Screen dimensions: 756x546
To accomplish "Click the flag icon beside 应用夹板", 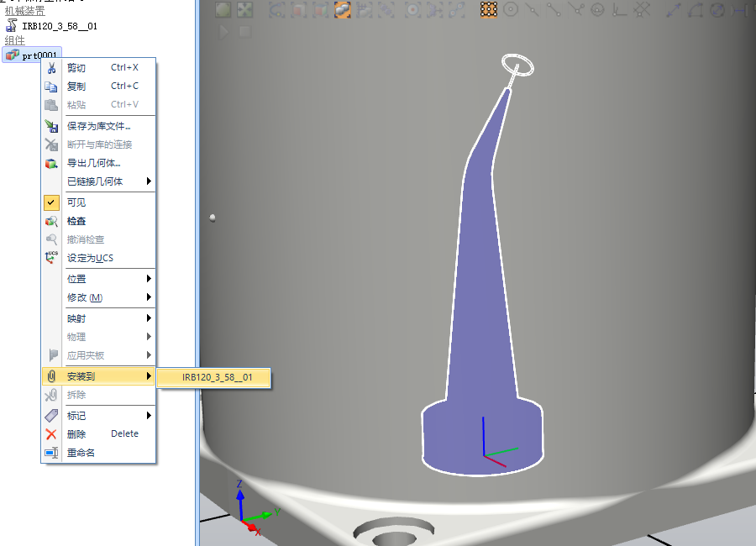I will [53, 355].
